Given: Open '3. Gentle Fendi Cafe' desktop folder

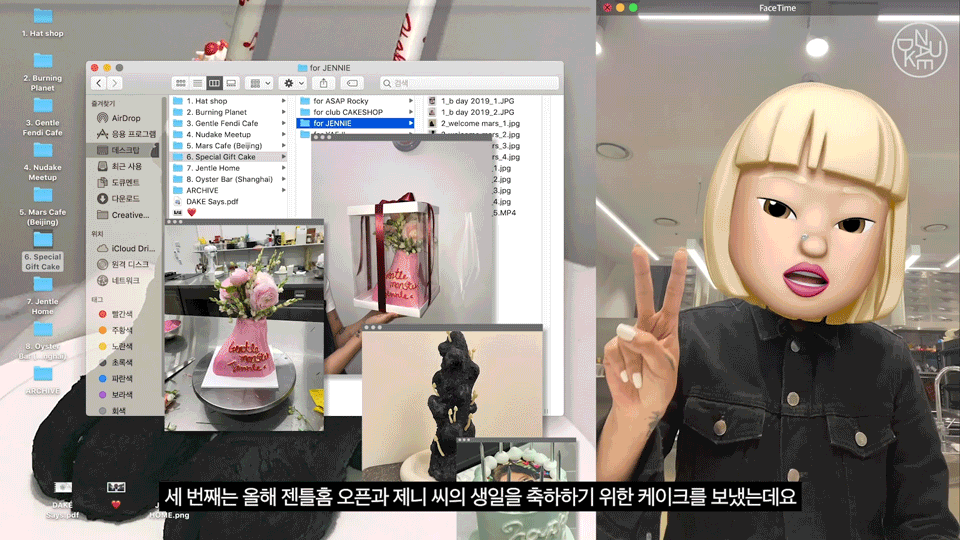Looking at the screenshot, I should point(43,117).
